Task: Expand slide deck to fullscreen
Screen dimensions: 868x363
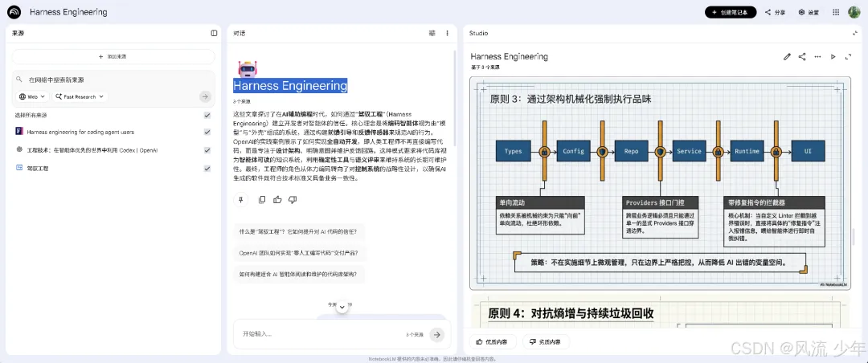Action: click(848, 56)
